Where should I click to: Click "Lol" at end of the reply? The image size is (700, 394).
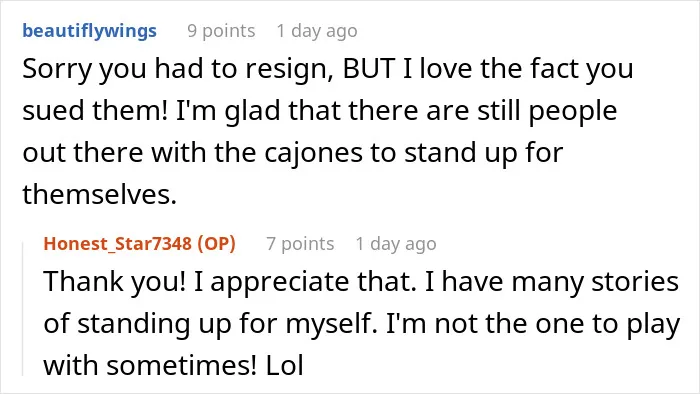pos(285,365)
